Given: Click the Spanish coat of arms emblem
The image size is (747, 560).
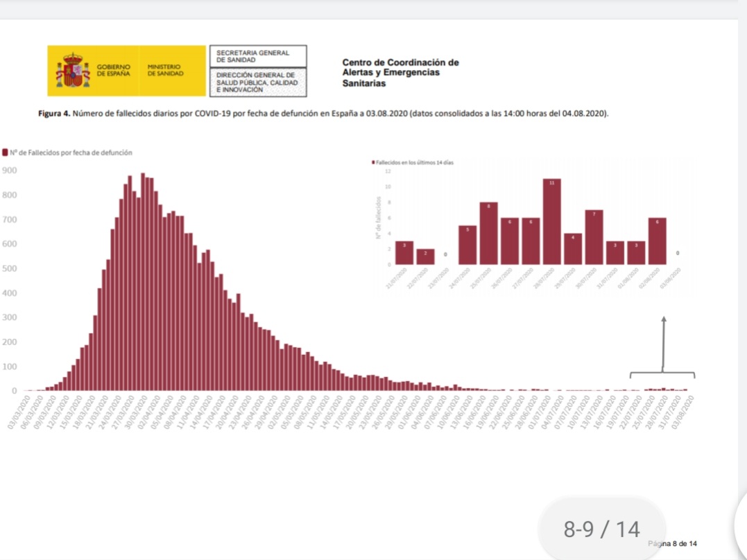Looking at the screenshot, I should [x=73, y=71].
